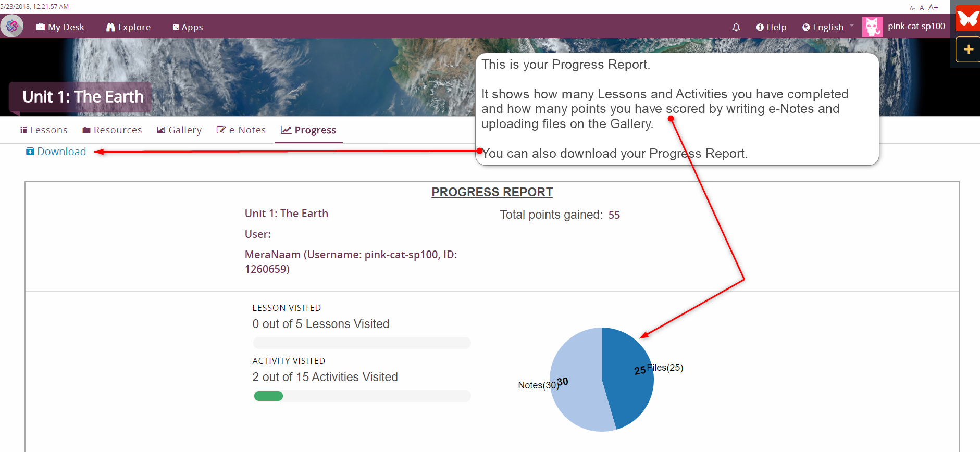Viewport: 980px width, 452px height.
Task: Click the platform logo in the header
Action: pyautogui.click(x=12, y=26)
